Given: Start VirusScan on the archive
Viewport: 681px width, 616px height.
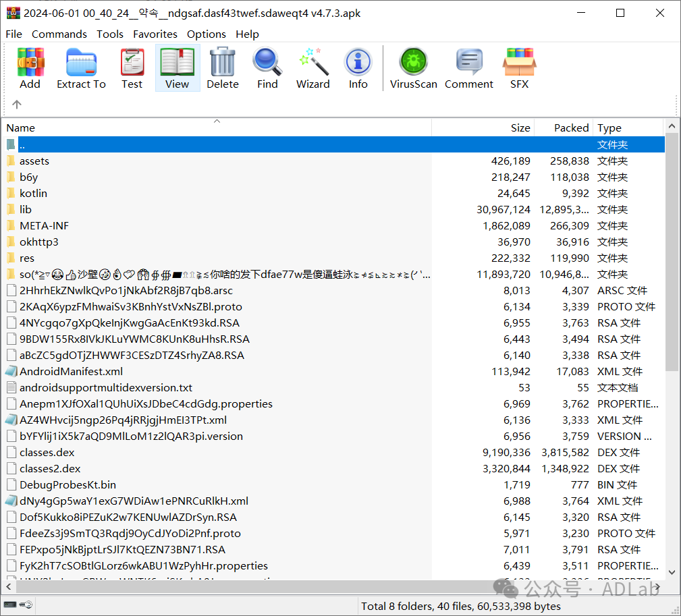Looking at the screenshot, I should tap(413, 67).
